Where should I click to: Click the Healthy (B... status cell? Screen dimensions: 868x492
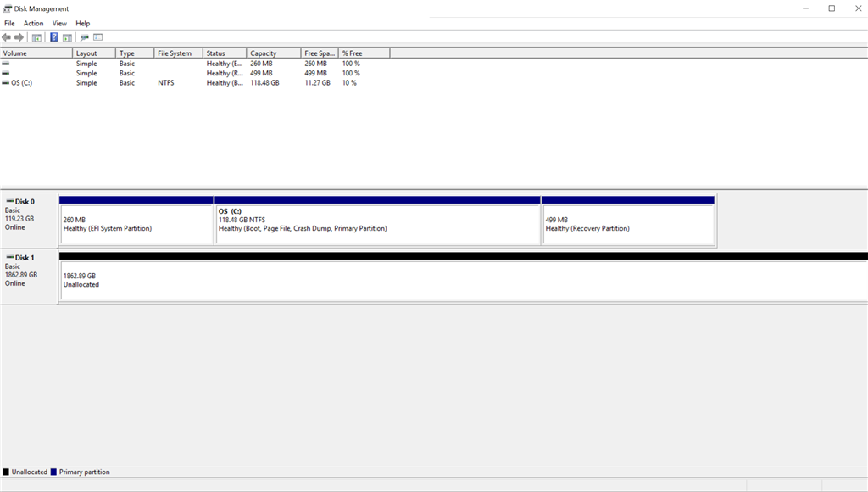tap(225, 82)
